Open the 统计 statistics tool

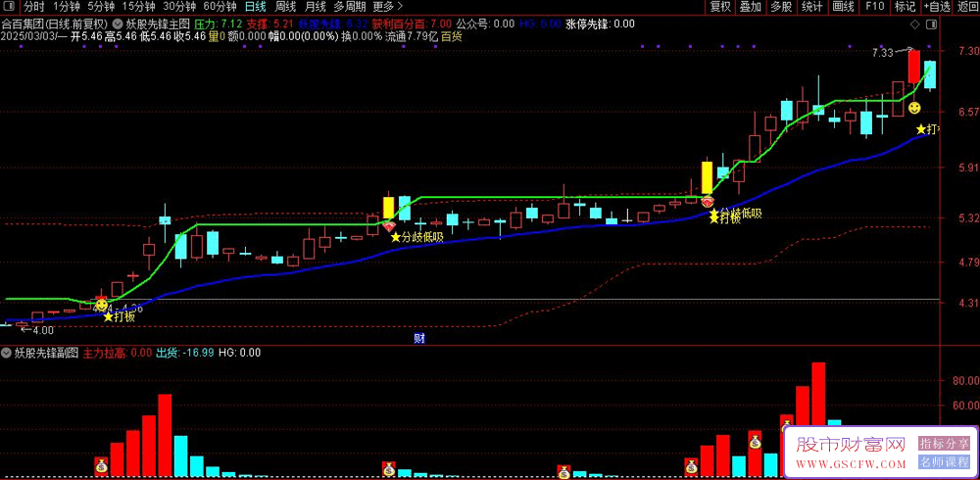pos(811,7)
